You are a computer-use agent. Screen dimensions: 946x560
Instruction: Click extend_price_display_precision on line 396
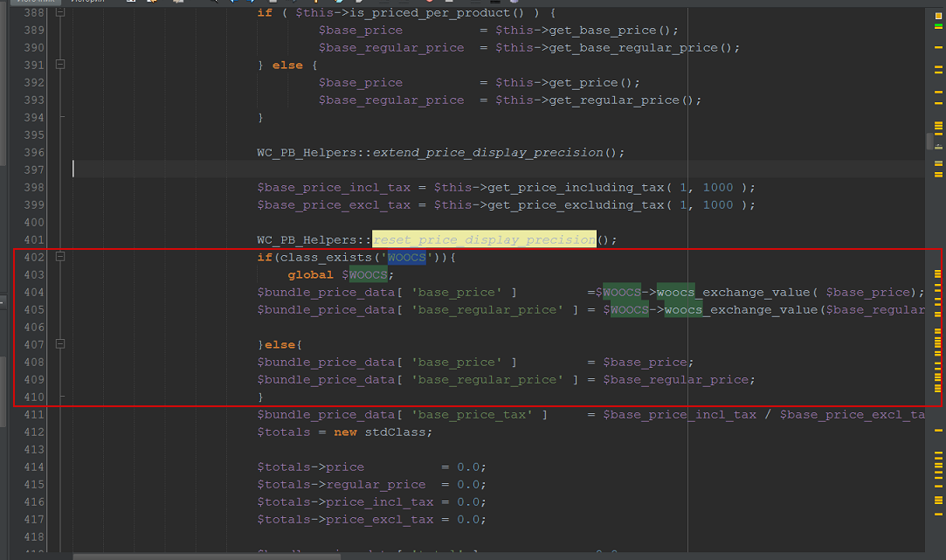(x=487, y=153)
